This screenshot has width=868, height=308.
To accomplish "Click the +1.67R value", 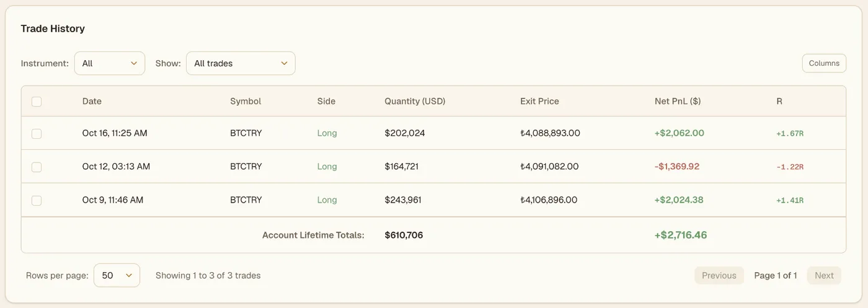I will (790, 134).
